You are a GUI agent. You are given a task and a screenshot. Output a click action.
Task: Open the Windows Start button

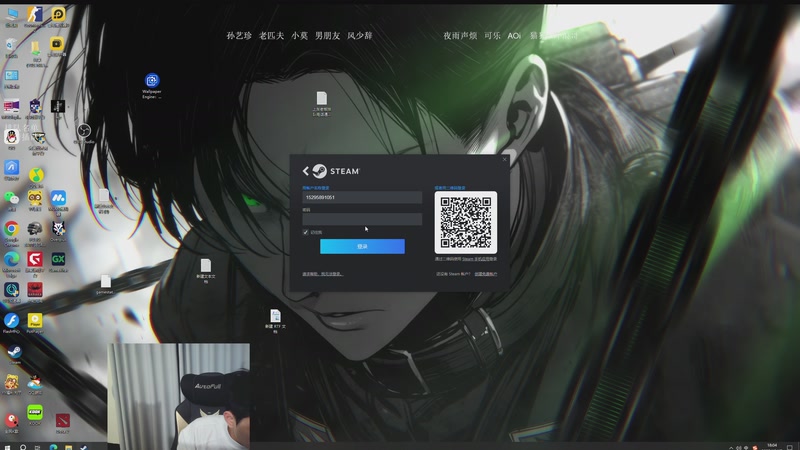click(x=7, y=447)
